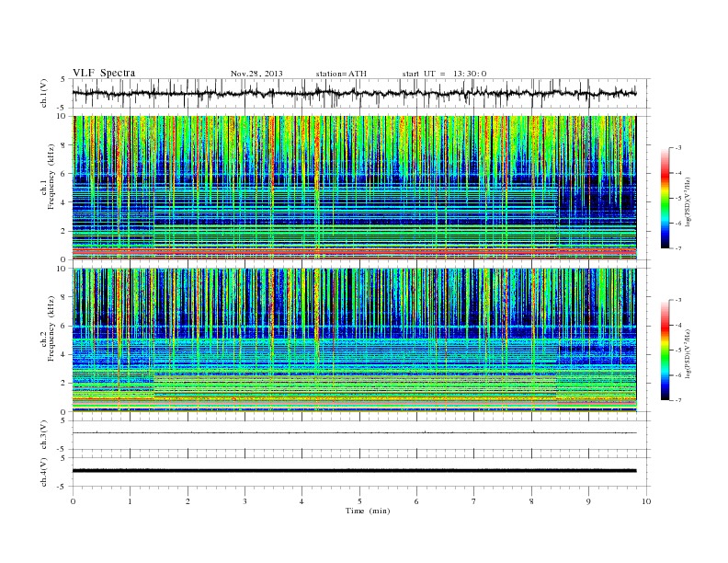Click time axis tick label '0'
728x563 pixels.
click(x=73, y=501)
